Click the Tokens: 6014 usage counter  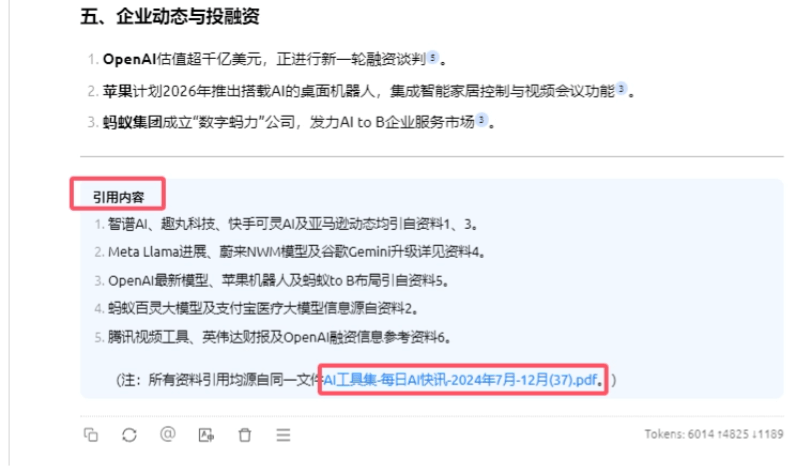click(x=714, y=434)
